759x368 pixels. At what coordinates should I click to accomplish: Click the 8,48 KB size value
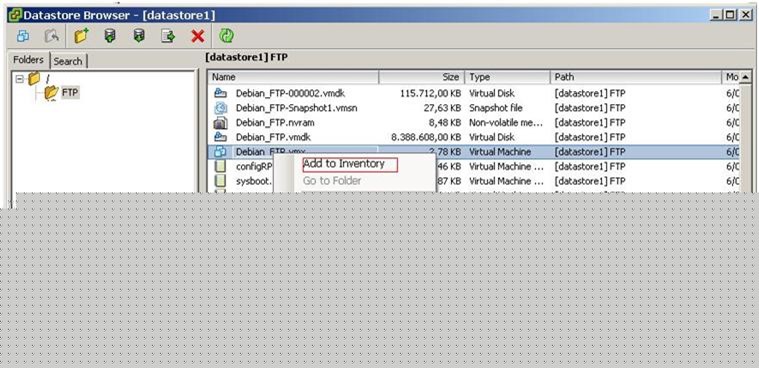click(x=445, y=123)
